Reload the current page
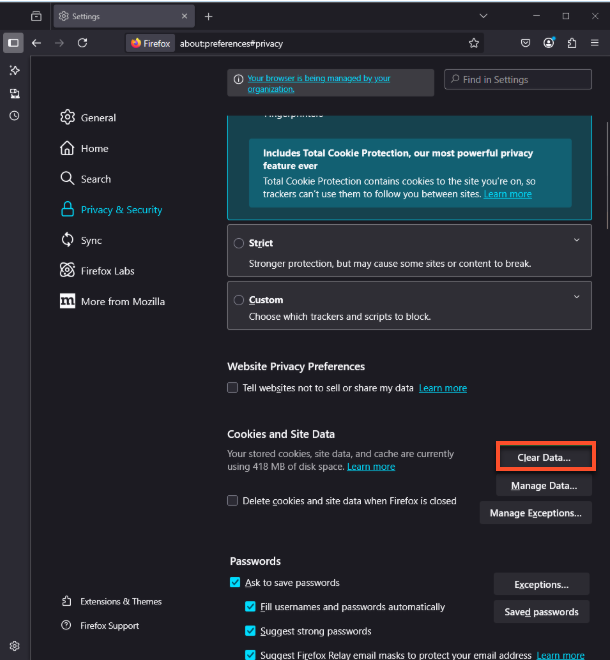The image size is (610, 660). pyautogui.click(x=83, y=43)
